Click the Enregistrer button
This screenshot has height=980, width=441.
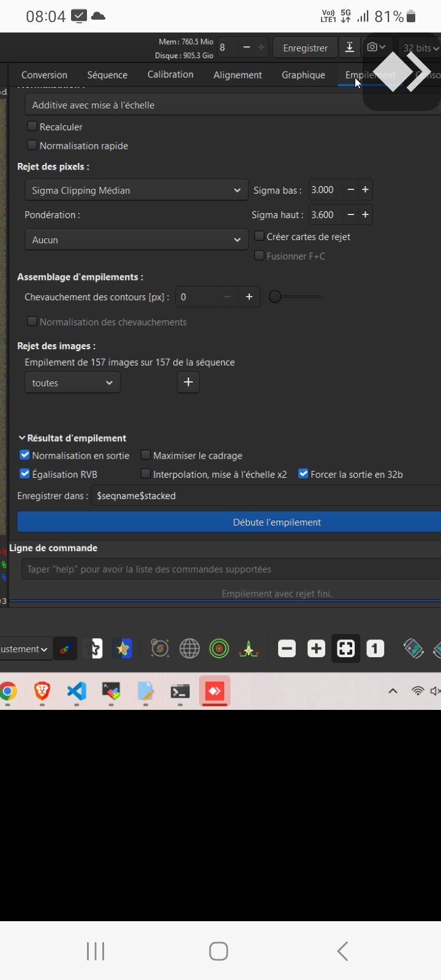(305, 48)
